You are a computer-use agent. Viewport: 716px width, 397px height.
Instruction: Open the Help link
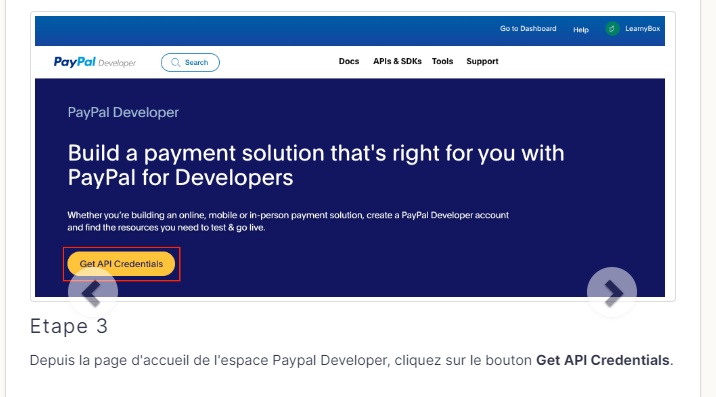point(581,30)
